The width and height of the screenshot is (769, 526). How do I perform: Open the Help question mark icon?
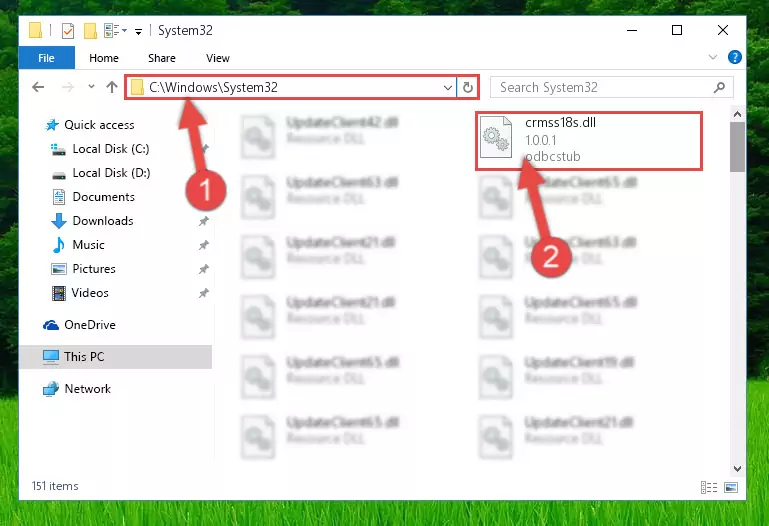pos(734,57)
